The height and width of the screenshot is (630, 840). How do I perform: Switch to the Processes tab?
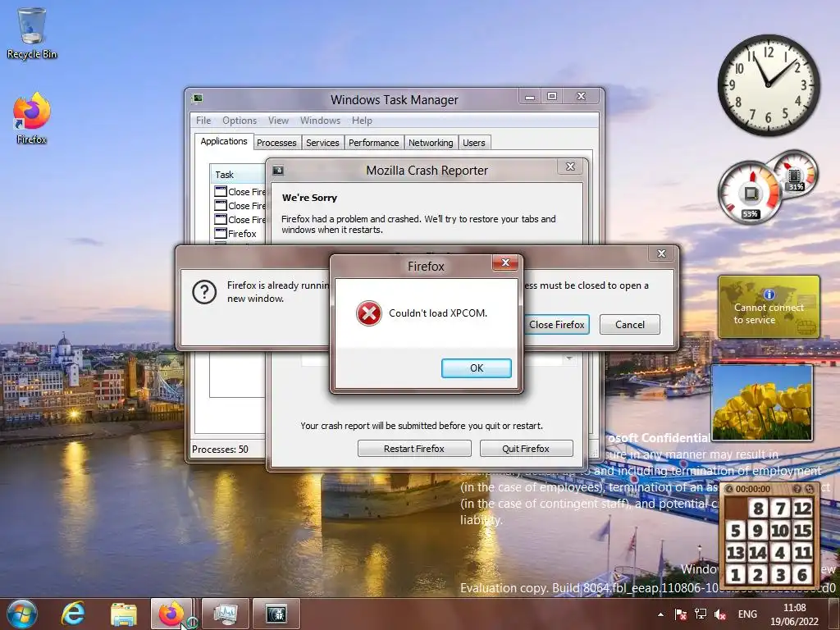pos(276,143)
